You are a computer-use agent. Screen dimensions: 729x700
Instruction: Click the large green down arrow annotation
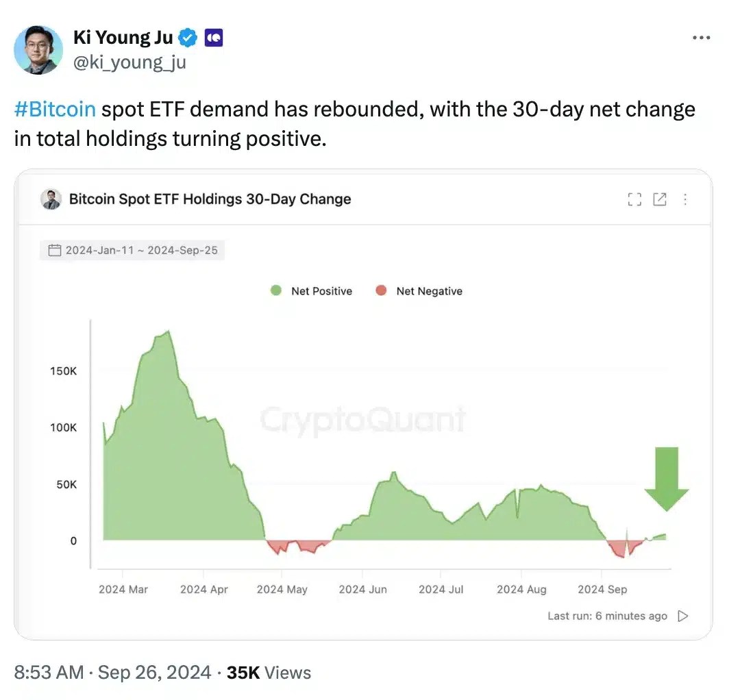click(x=667, y=479)
